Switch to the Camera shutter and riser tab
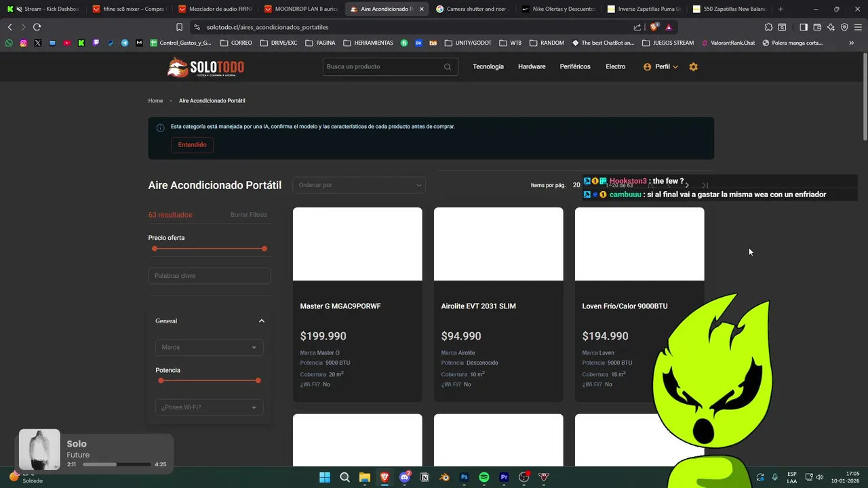Viewport: 868px width, 488px height. pos(475,9)
